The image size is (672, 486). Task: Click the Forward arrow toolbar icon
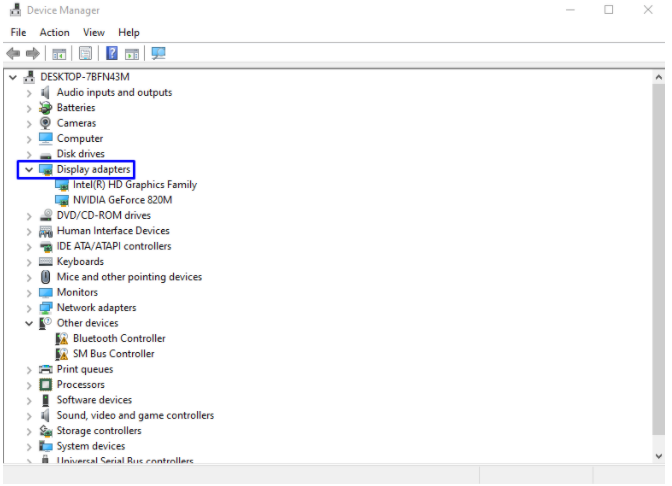[33, 54]
